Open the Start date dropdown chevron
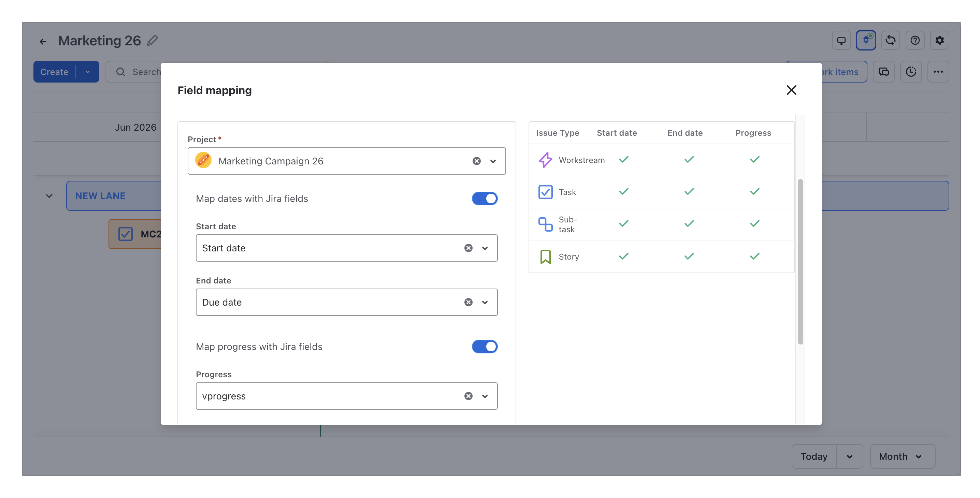Screen dimensions: 980x498 pyautogui.click(x=485, y=248)
